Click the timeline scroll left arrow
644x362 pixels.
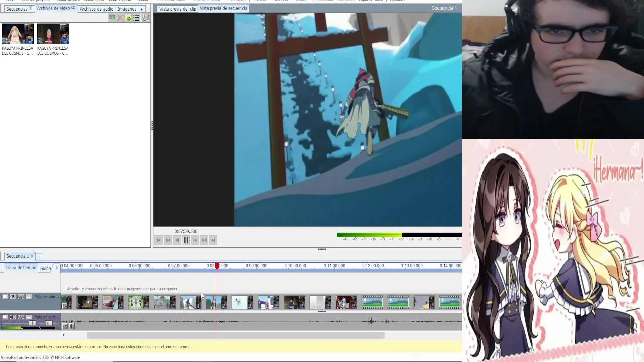click(x=63, y=335)
